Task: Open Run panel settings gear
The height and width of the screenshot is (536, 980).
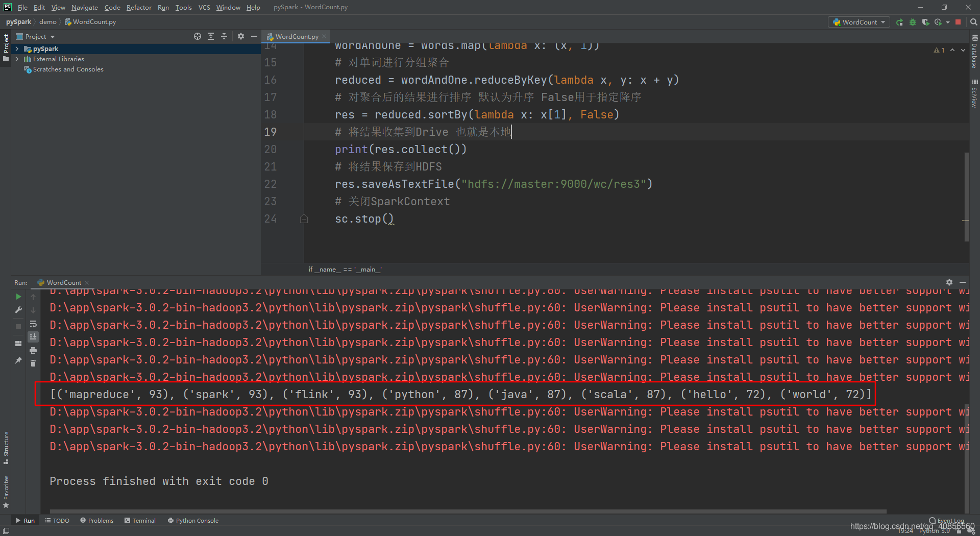Action: coord(949,282)
